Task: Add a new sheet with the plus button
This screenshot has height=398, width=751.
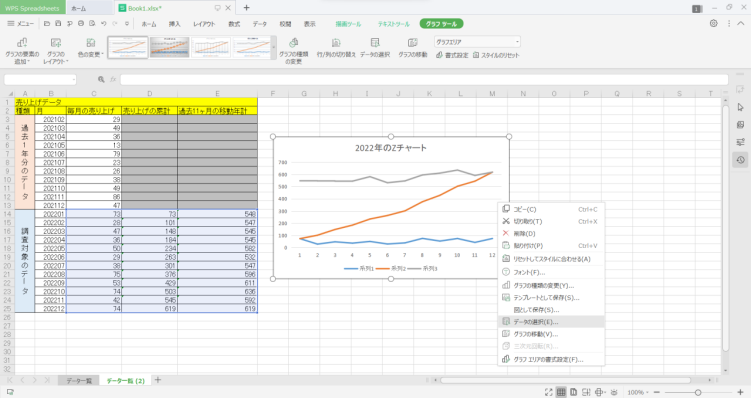Action: (x=158, y=380)
